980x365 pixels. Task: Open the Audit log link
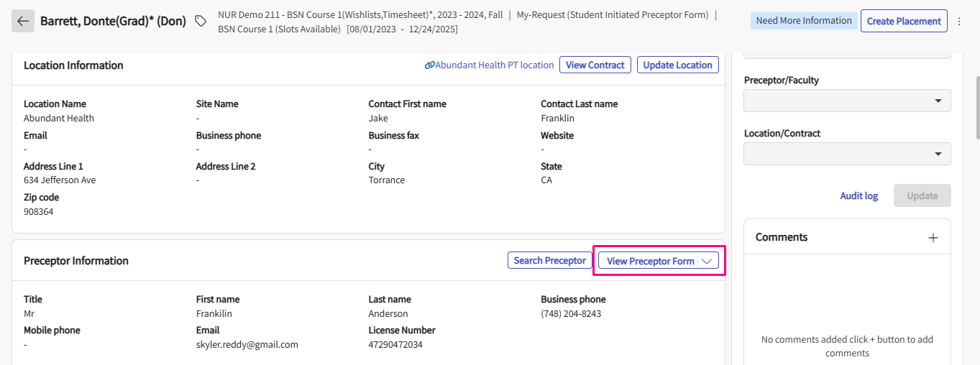[x=858, y=196]
